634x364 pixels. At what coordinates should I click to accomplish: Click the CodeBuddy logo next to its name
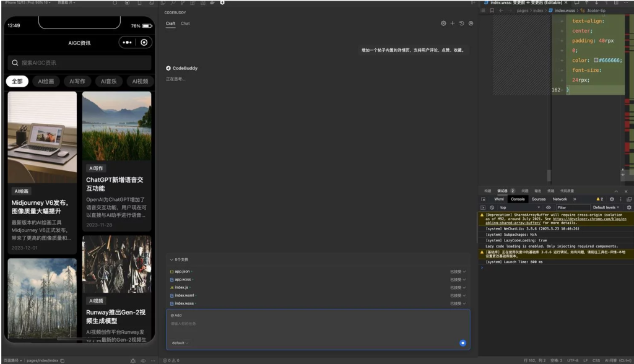[x=168, y=68]
